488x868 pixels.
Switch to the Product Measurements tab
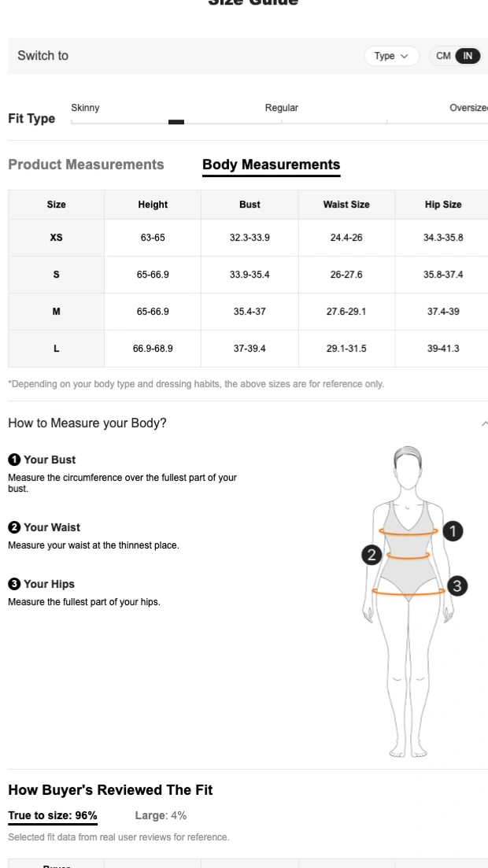[x=86, y=164]
